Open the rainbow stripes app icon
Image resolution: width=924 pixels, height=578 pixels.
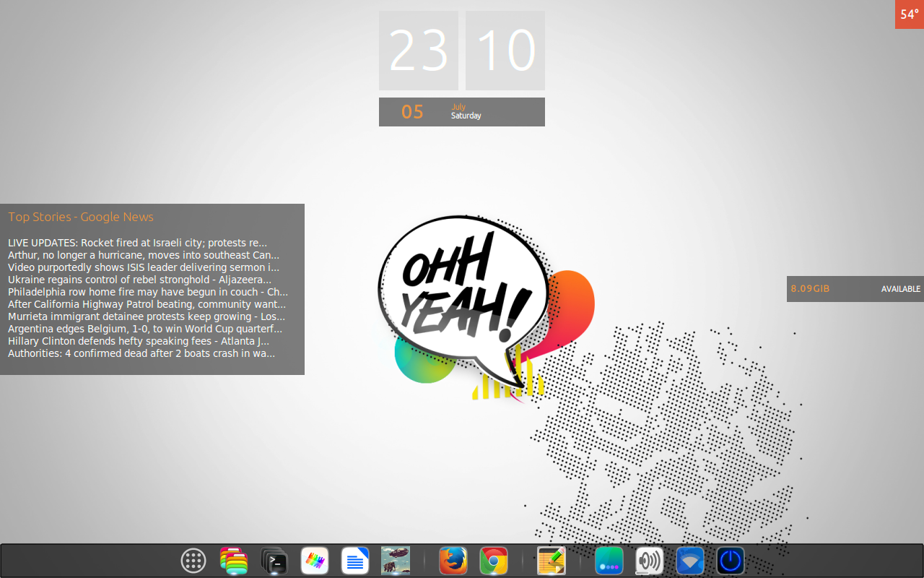click(x=315, y=561)
